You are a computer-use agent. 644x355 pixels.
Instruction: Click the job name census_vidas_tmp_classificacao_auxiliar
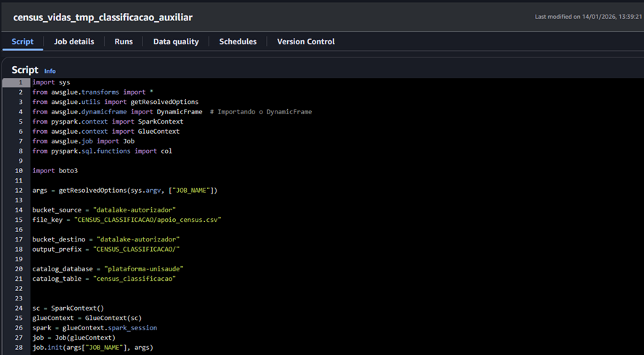click(x=102, y=17)
